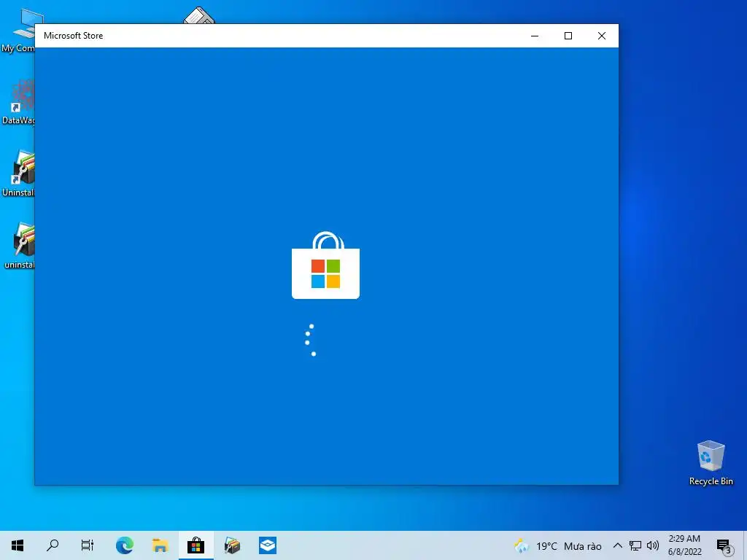This screenshot has width=747, height=560.
Task: Open File Explorer from taskbar
Action: point(160,545)
